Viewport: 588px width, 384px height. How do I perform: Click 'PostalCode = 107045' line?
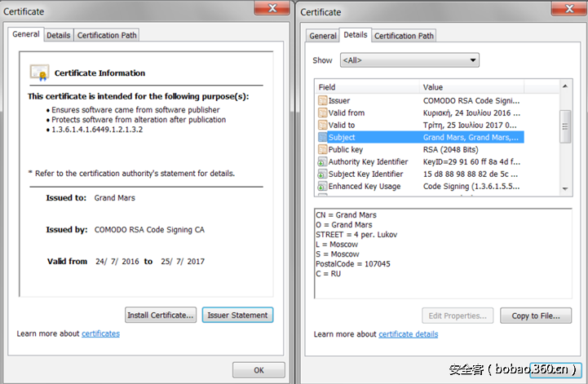pos(353,263)
